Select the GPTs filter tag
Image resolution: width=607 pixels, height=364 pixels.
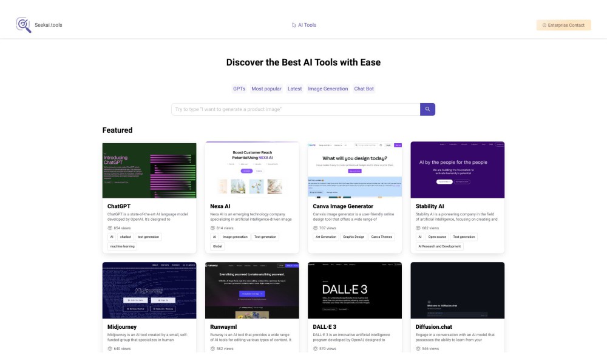click(x=239, y=89)
